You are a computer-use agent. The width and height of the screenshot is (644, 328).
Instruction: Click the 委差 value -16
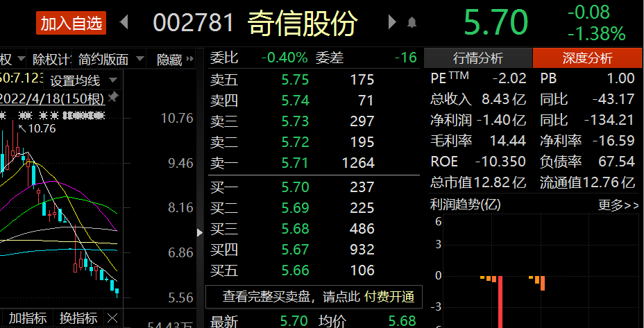pos(406,58)
